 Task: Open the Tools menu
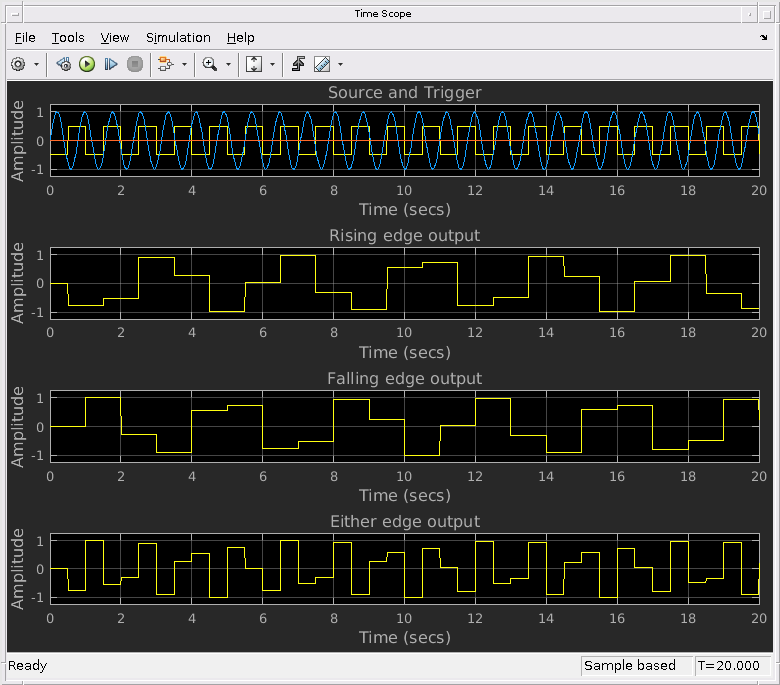click(x=68, y=37)
